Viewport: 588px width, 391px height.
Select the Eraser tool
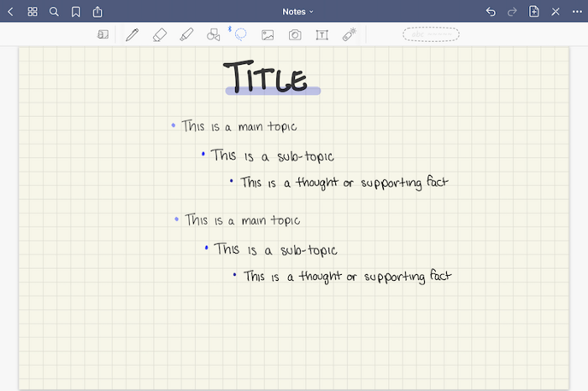(160, 34)
